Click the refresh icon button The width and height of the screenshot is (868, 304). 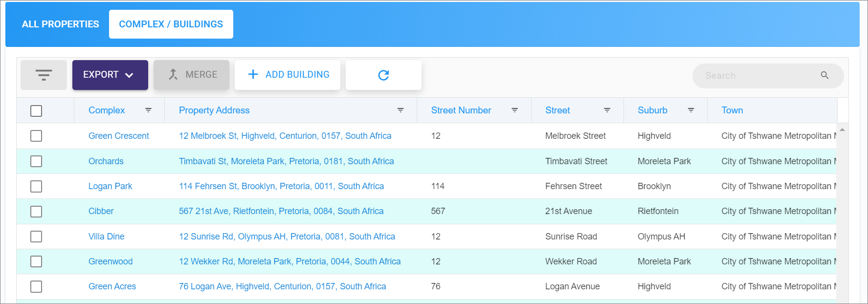coord(383,75)
